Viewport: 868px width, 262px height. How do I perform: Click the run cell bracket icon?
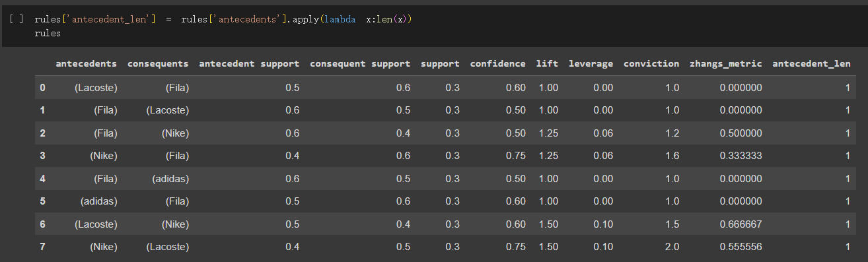click(17, 20)
